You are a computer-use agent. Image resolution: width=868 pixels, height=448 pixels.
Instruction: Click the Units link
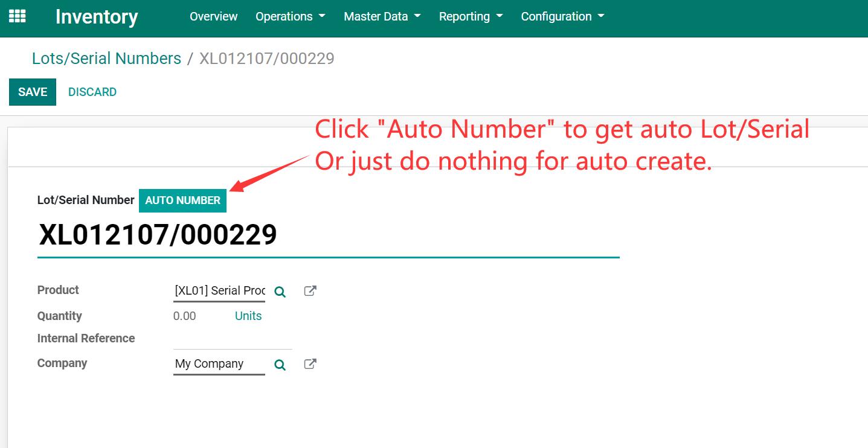pyautogui.click(x=248, y=316)
